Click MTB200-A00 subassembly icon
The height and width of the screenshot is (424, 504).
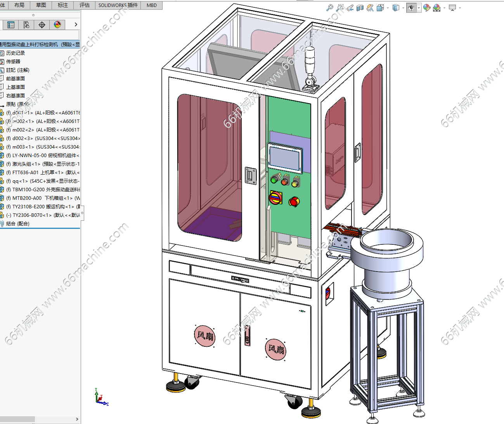point(2,198)
